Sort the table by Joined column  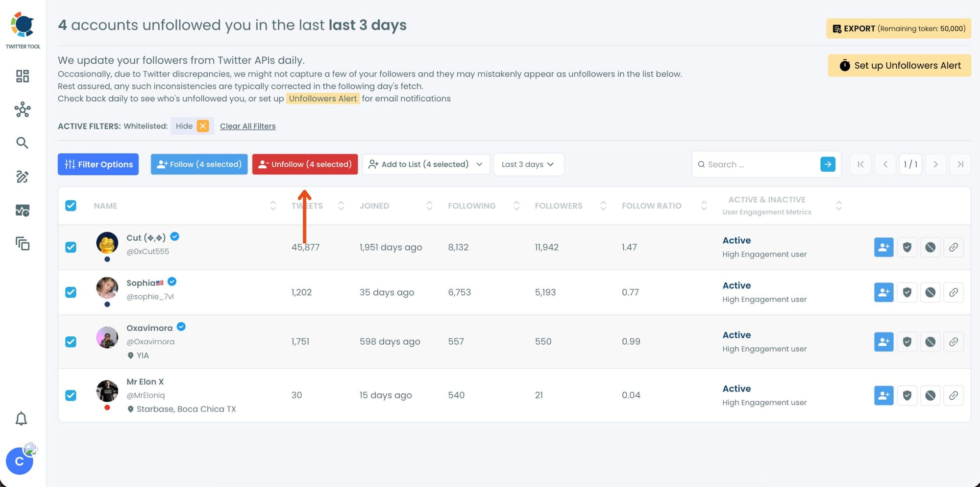point(429,206)
